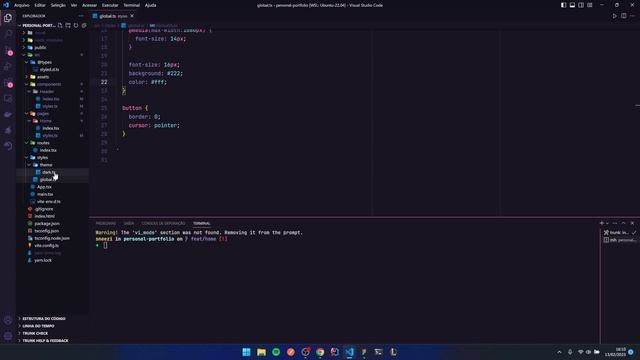
Task: Toggle bottom panel visibility
Action: [572, 5]
